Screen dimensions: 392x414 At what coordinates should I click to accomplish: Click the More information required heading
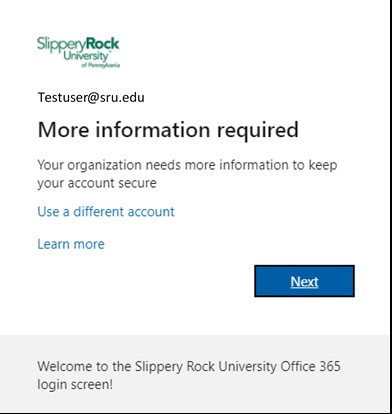point(168,130)
